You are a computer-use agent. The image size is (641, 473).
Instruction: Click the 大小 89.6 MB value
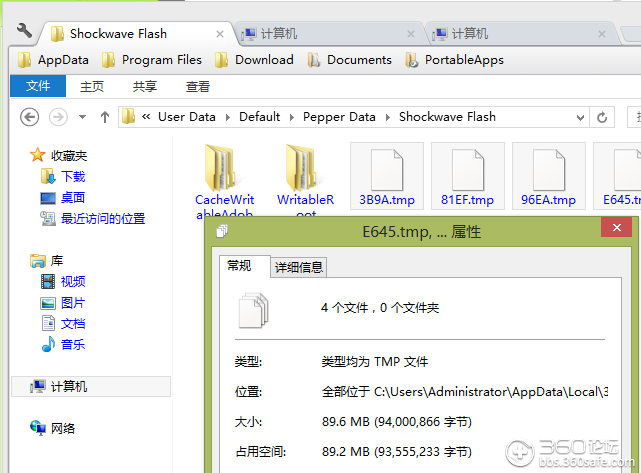pyautogui.click(x=397, y=421)
